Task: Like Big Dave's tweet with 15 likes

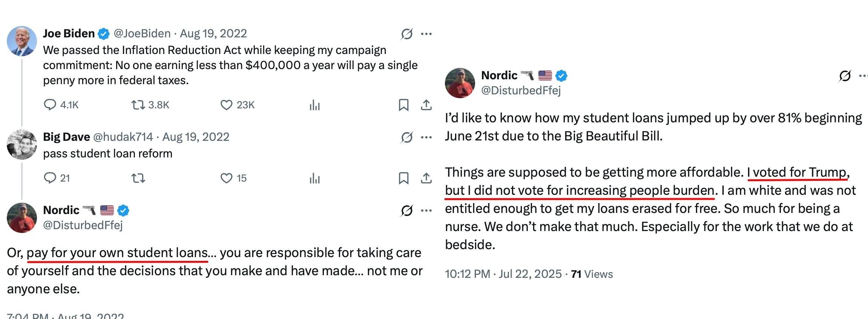Action: coord(226,178)
